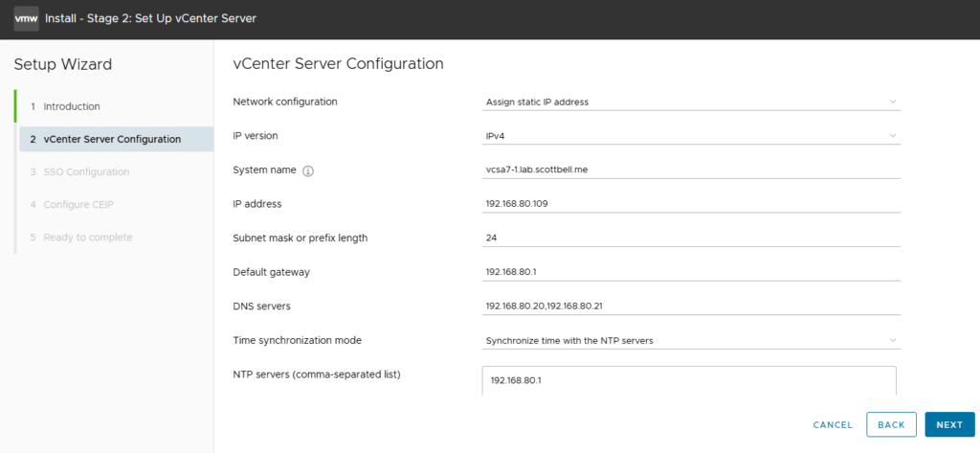The image size is (980, 453).
Task: Click the System name info icon
Action: click(x=308, y=170)
